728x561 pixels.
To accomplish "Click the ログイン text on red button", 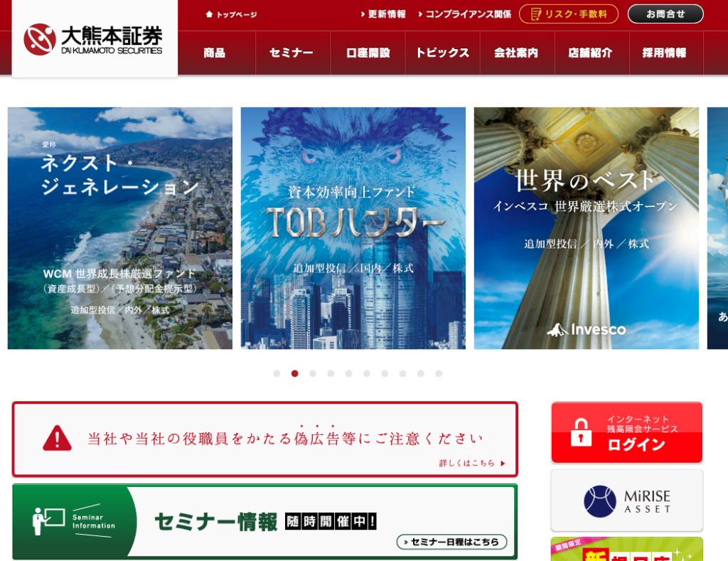I will 636,445.
